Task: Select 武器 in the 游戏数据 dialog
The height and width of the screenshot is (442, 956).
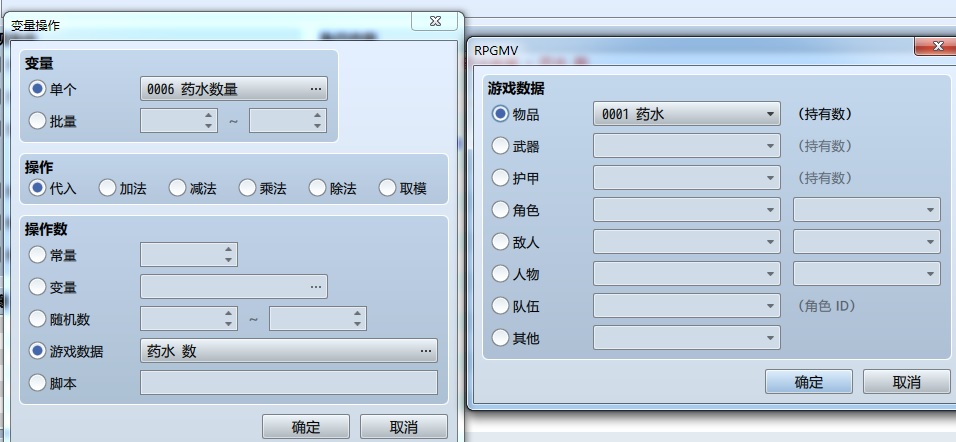Action: [500, 146]
